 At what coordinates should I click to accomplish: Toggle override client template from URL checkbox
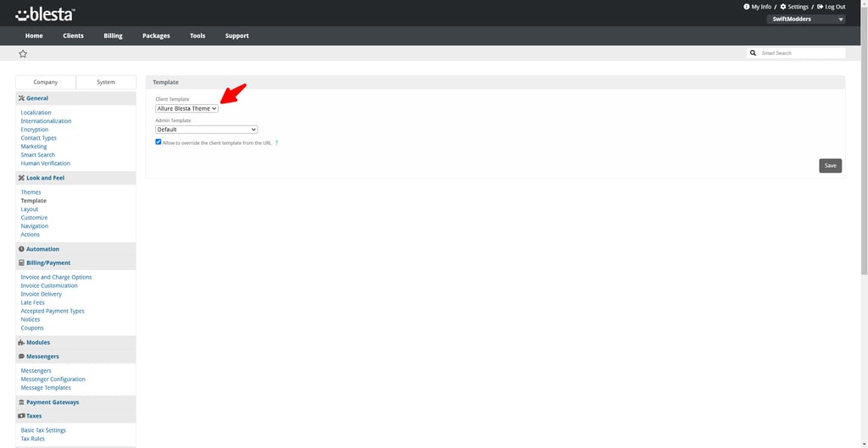pos(159,142)
